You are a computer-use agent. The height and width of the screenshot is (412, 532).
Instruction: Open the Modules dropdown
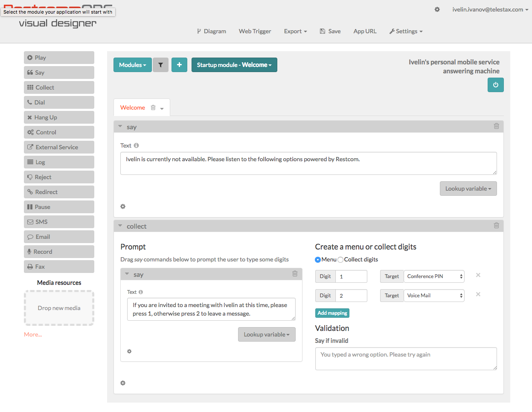132,65
